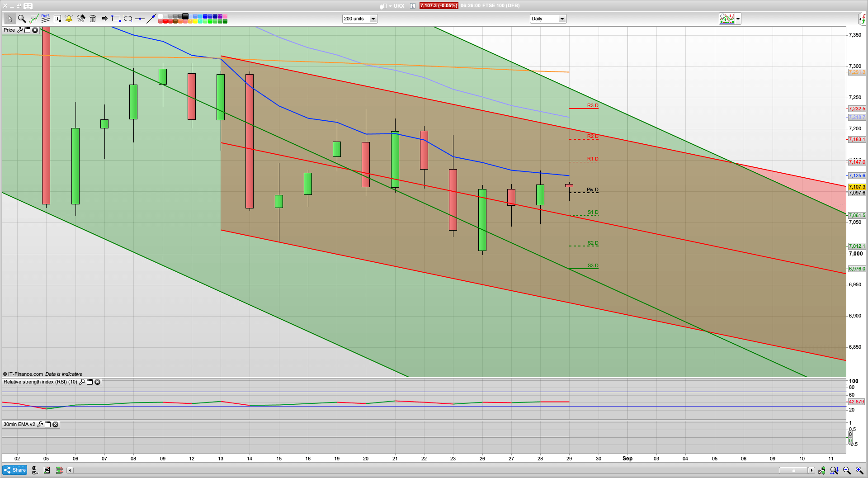Open the wrench and hammer settings tool

pos(81,19)
